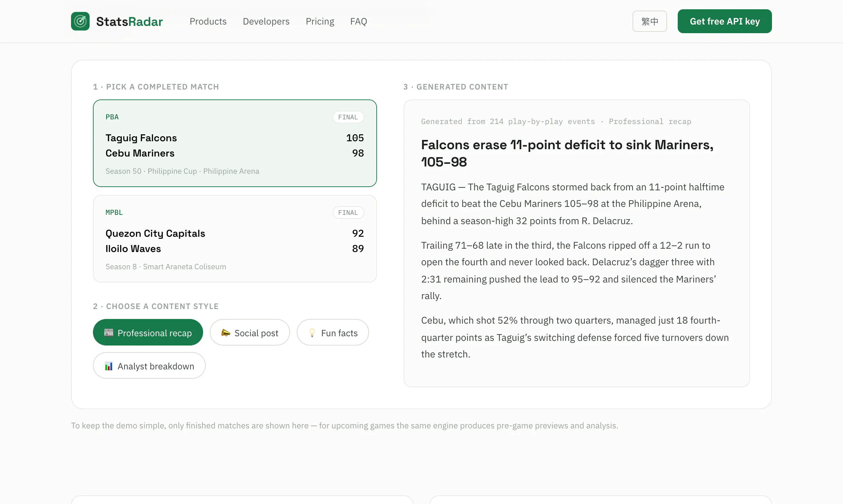Click the 'Cebu, which shot 52%' paragraph
The image size is (843, 504).
[x=575, y=337]
